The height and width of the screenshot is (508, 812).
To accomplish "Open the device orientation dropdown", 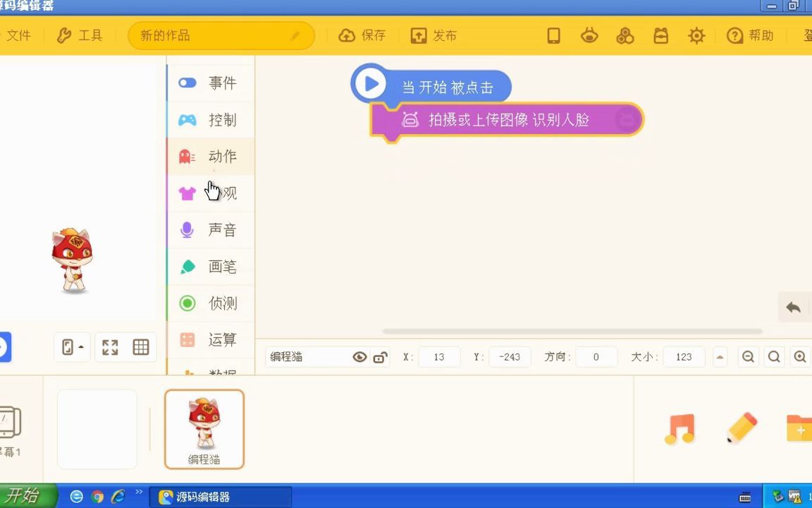I will pos(71,346).
